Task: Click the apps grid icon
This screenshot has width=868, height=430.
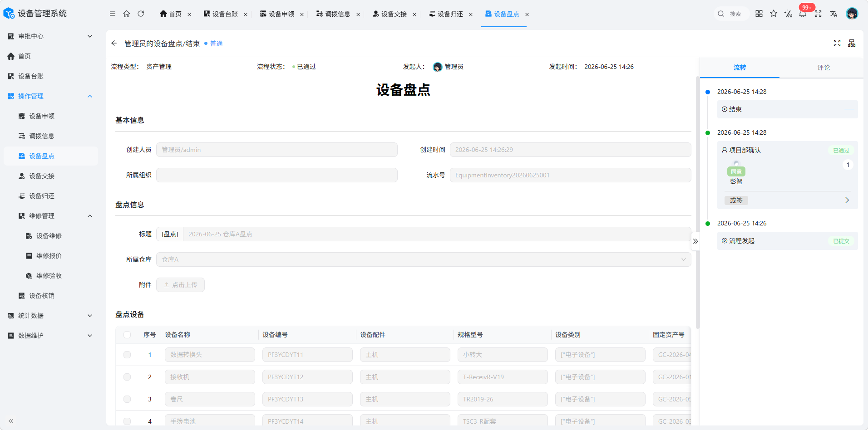Action: 759,14
